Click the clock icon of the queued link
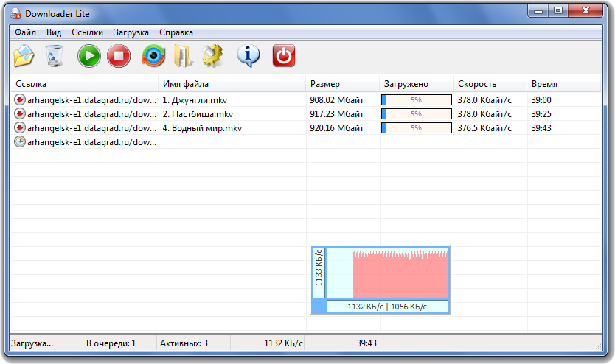 click(20, 141)
